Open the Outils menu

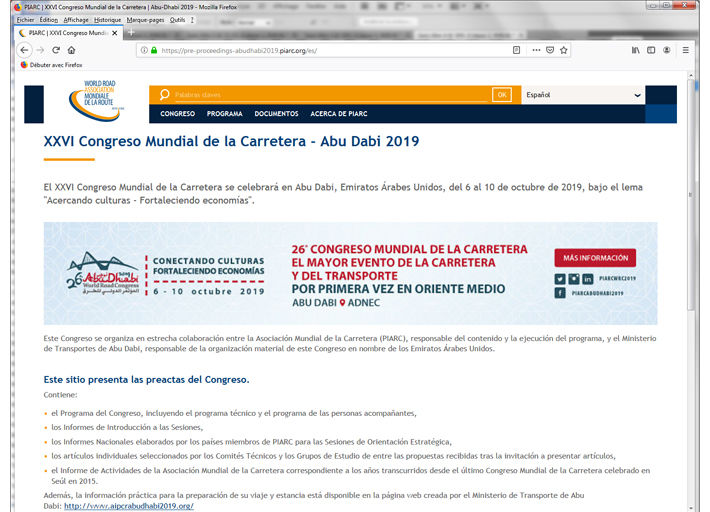click(x=178, y=20)
